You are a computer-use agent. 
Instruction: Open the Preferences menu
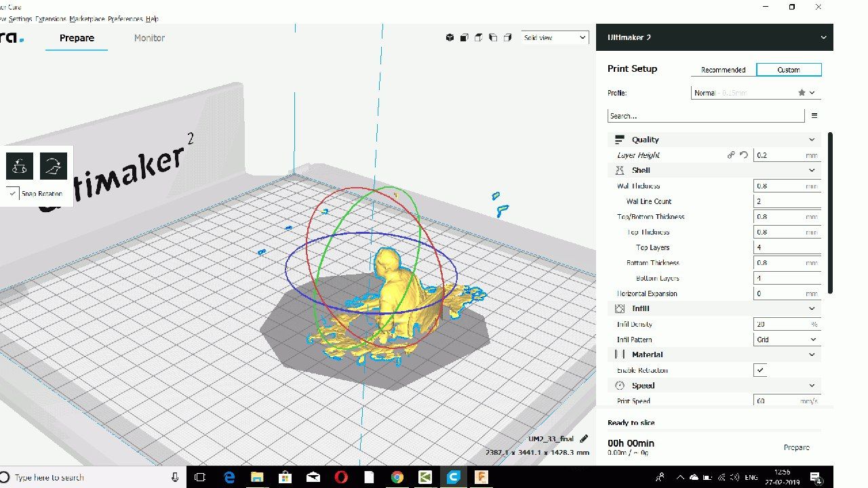(x=125, y=19)
